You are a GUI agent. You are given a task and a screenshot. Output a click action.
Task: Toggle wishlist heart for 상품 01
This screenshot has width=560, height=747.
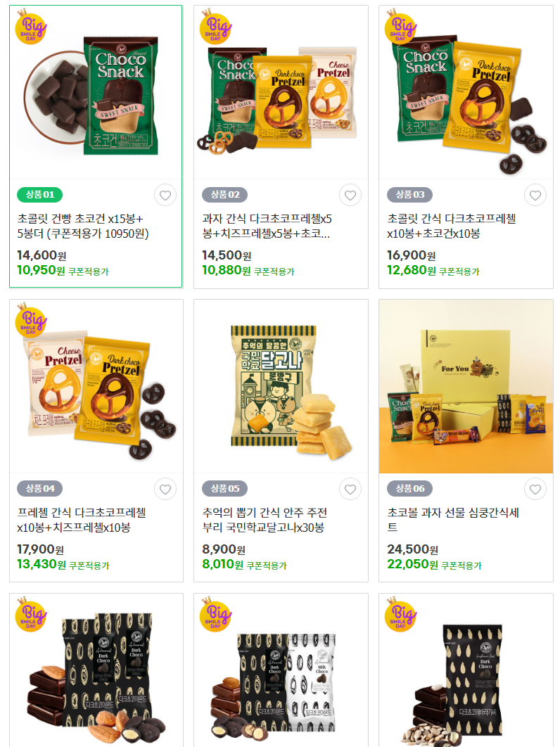165,196
